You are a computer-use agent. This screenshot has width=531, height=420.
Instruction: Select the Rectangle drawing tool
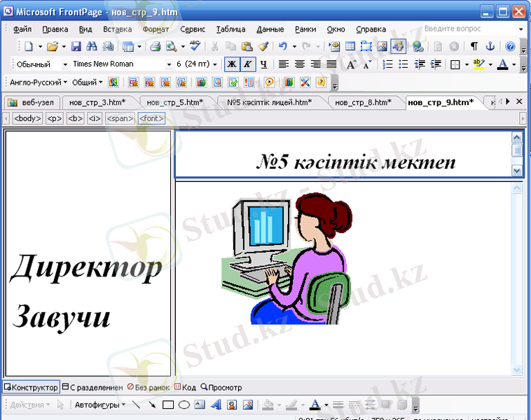click(168, 405)
